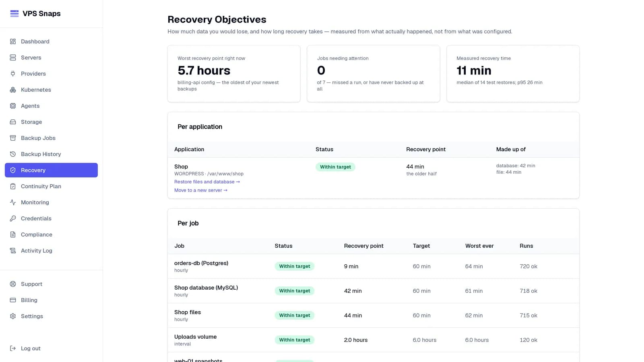Click the Compliance document icon
This screenshot has width=644, height=362.
click(x=13, y=234)
